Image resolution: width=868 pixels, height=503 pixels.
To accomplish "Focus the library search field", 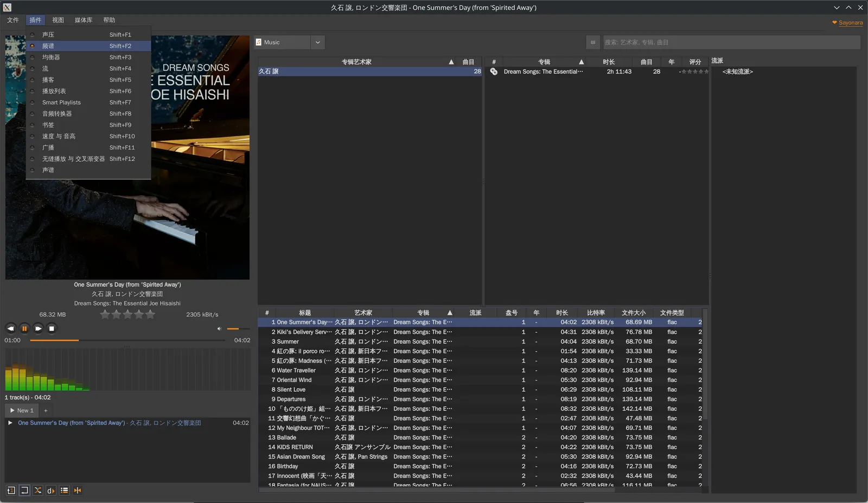I will tap(732, 42).
